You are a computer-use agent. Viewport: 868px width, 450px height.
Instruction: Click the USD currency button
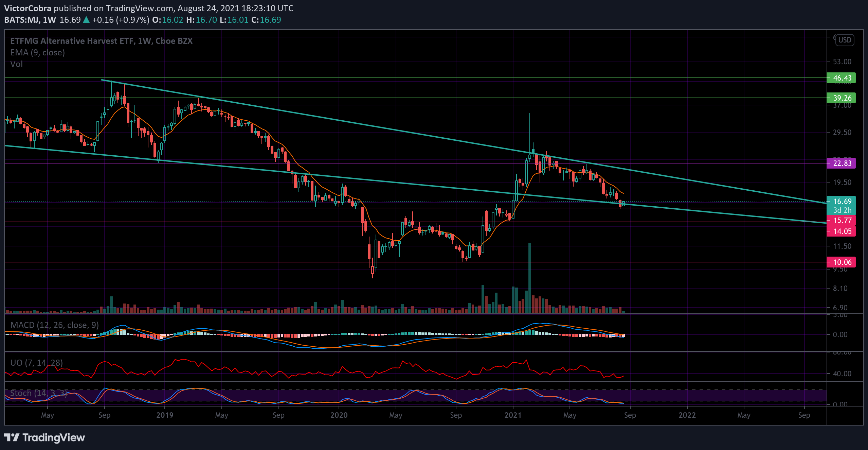coord(845,40)
